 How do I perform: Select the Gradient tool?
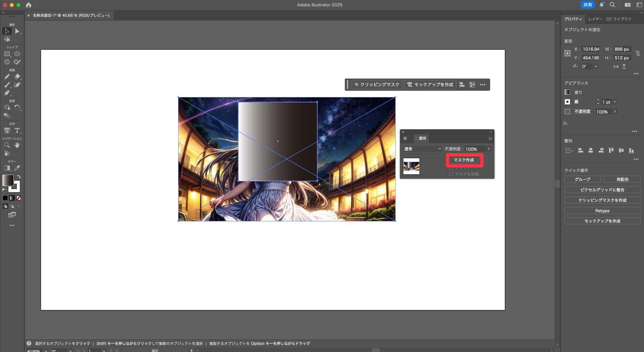pos(7,168)
